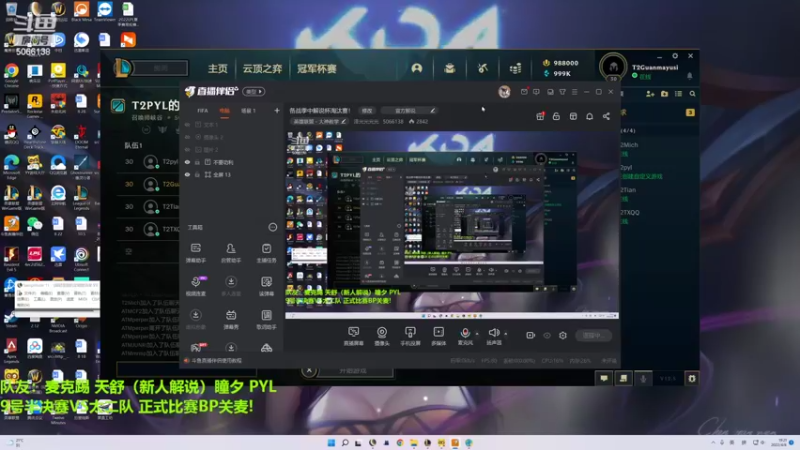
Task: Toggle the 麦克风 microphone
Action: click(x=465, y=336)
